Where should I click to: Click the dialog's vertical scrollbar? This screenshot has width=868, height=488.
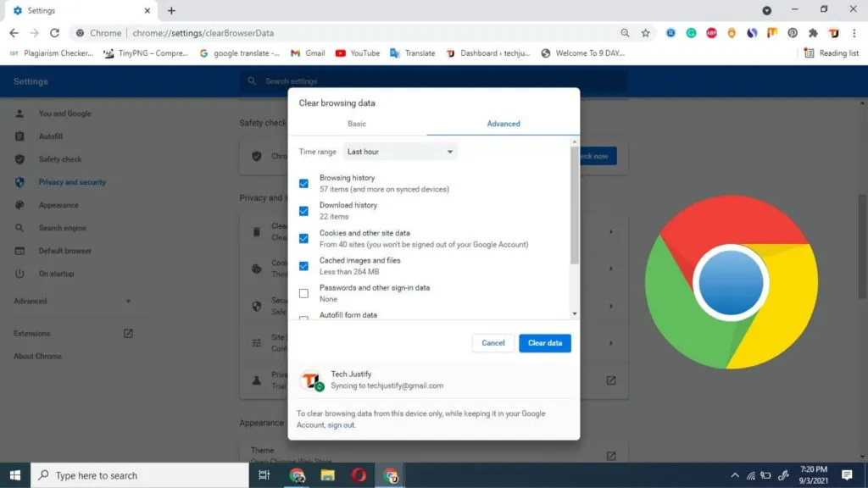point(575,203)
